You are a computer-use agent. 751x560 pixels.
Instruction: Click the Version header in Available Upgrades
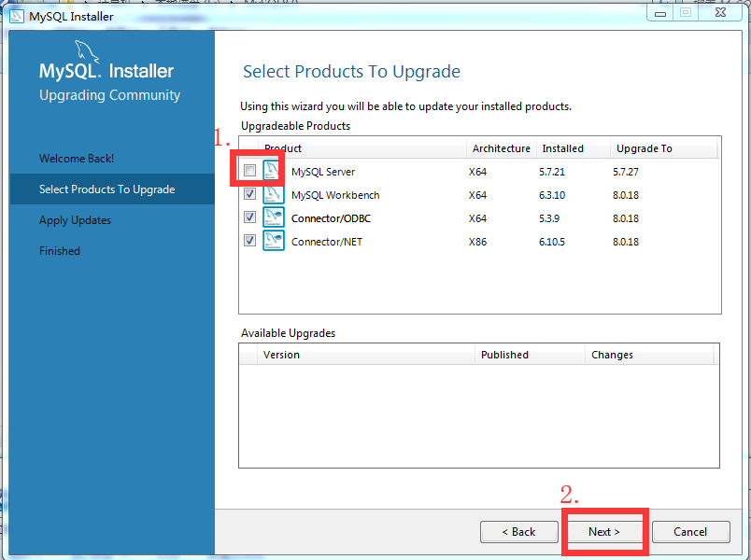tap(282, 354)
